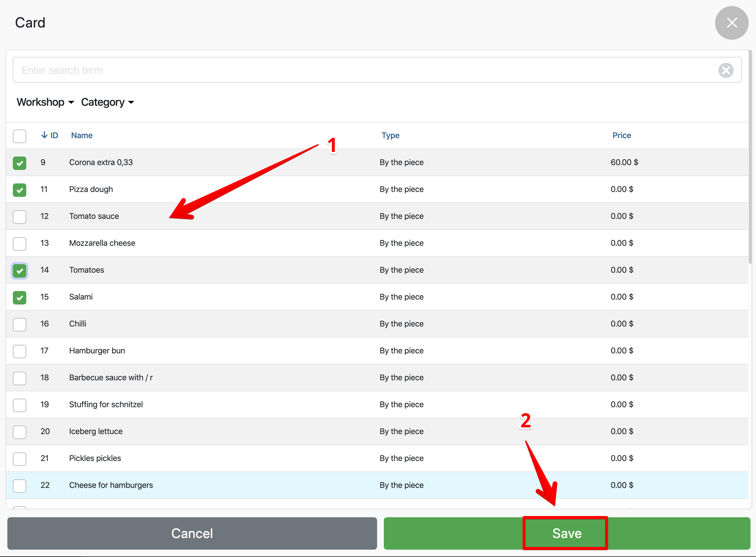The width and height of the screenshot is (756, 557).
Task: Sort by the ID arrow icon
Action: click(x=44, y=135)
